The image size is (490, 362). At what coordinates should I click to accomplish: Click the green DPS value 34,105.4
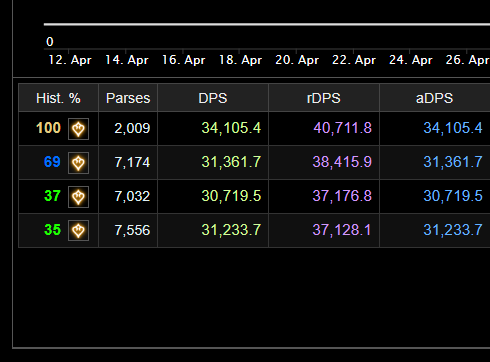click(231, 128)
